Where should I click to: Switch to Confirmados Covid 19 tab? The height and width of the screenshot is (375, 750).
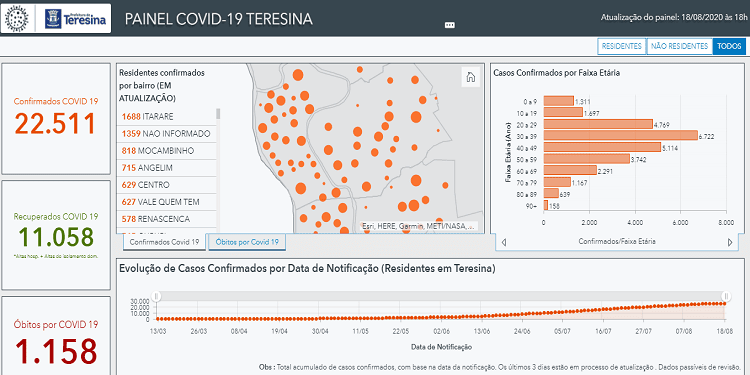click(x=164, y=243)
